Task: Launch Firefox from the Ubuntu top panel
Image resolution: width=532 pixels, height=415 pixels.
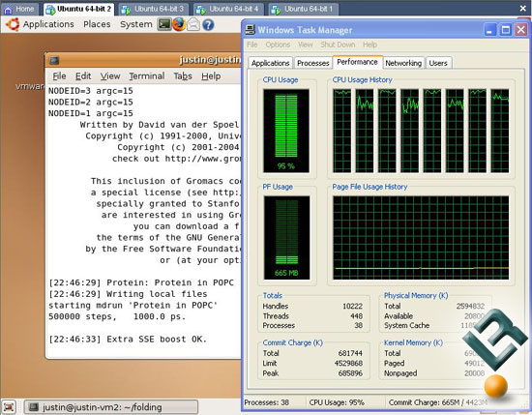Action: [179, 24]
